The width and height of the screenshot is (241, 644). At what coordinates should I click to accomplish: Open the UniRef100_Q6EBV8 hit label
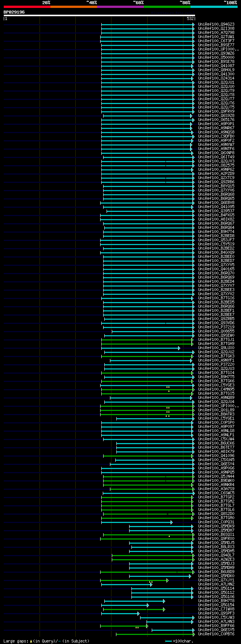tap(216, 202)
